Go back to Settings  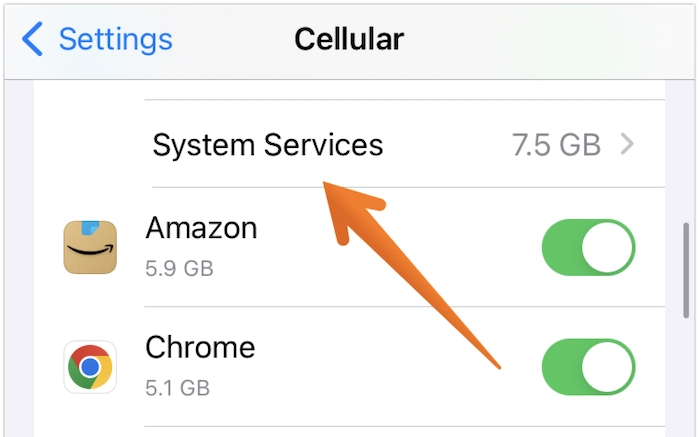(97, 39)
